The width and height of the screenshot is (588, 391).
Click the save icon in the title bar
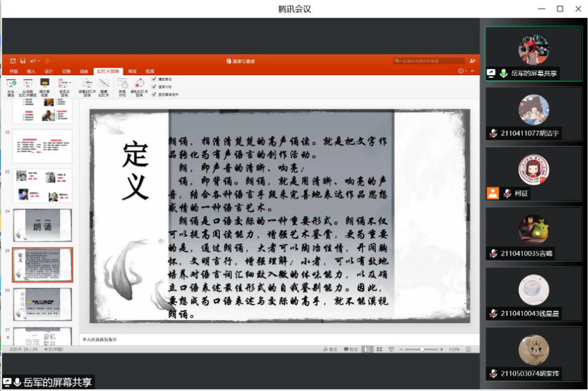click(22, 61)
